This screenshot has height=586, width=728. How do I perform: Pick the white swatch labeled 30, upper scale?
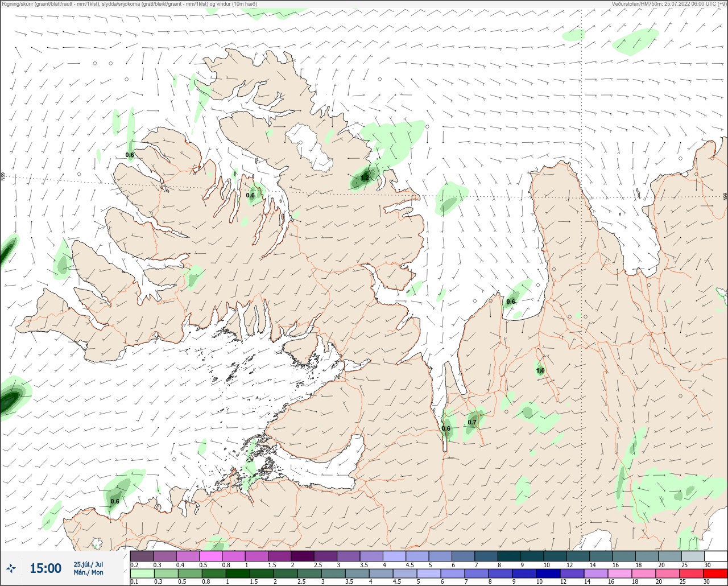[715, 556]
